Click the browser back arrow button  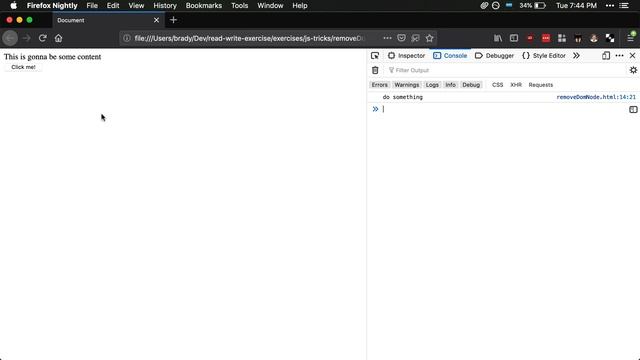(x=10, y=38)
